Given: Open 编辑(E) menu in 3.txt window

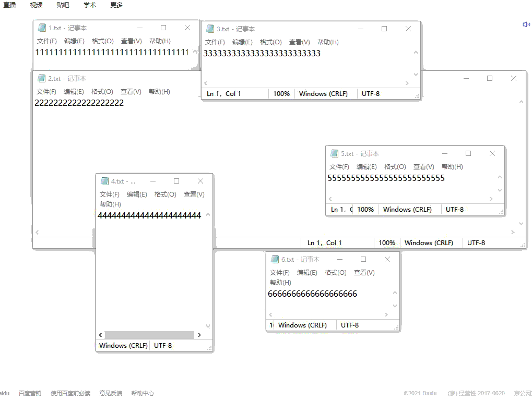Looking at the screenshot, I should (242, 42).
